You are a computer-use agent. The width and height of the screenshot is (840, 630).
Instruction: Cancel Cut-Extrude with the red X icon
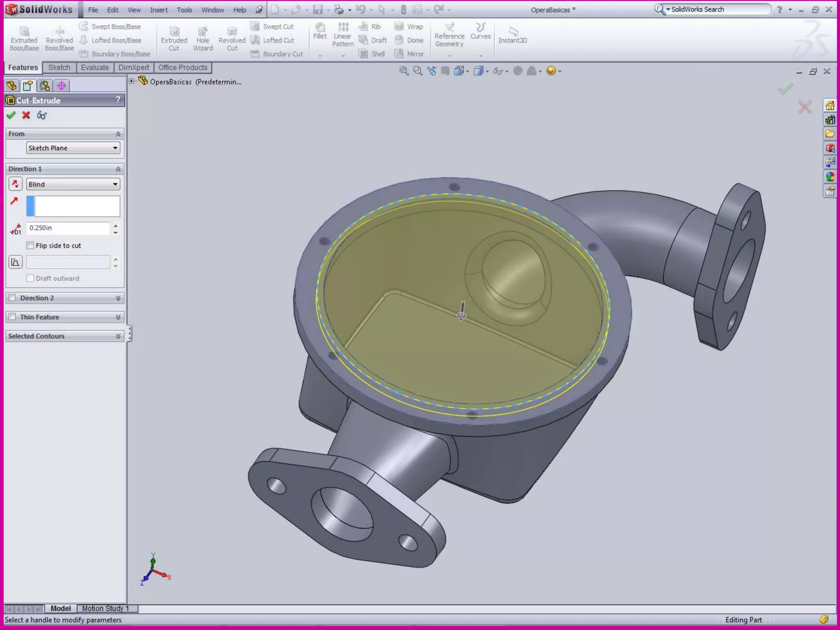coord(26,115)
